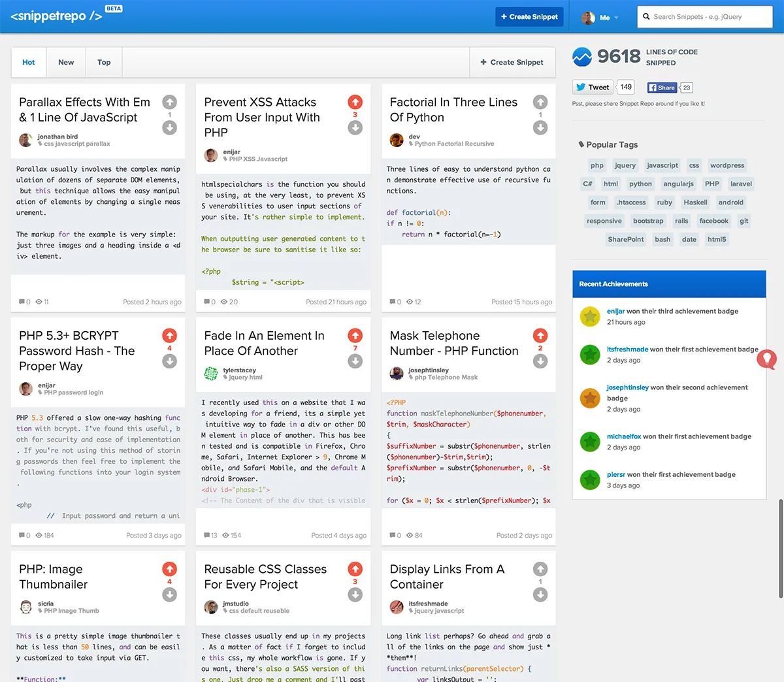Switch to the Top tab
784x682 pixels.
click(x=104, y=62)
